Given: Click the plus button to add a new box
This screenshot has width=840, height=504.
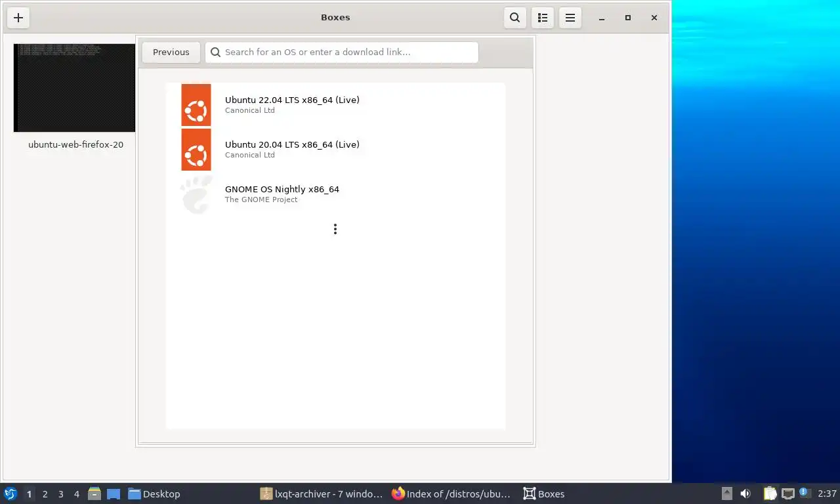Looking at the screenshot, I should pyautogui.click(x=18, y=18).
